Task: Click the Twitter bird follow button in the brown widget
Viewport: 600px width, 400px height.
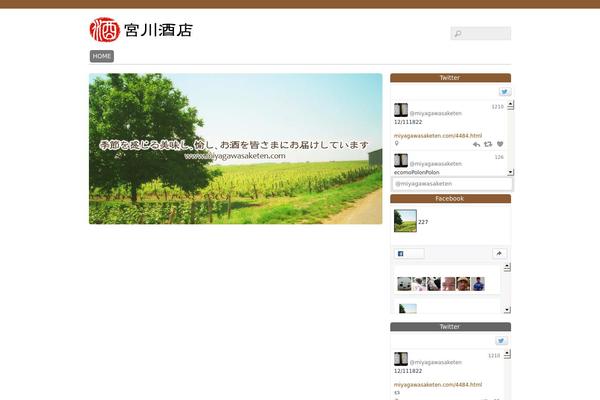Action: (x=505, y=92)
